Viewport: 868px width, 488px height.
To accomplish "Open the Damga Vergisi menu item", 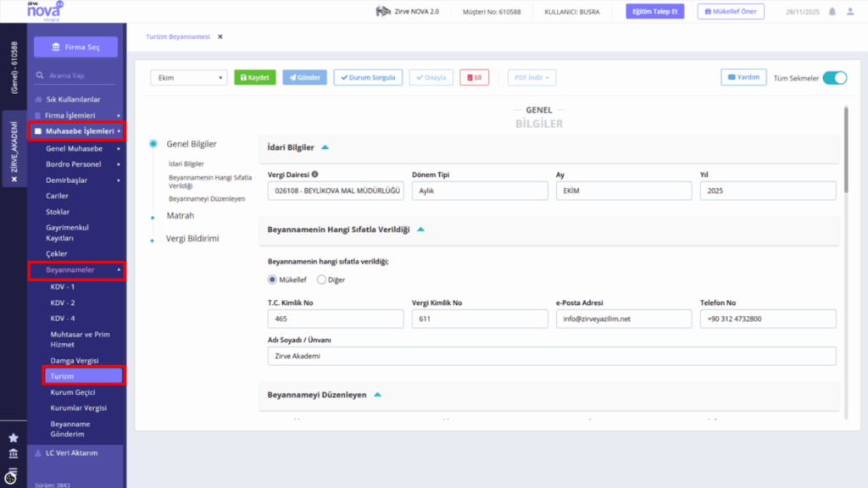I will click(x=75, y=361).
